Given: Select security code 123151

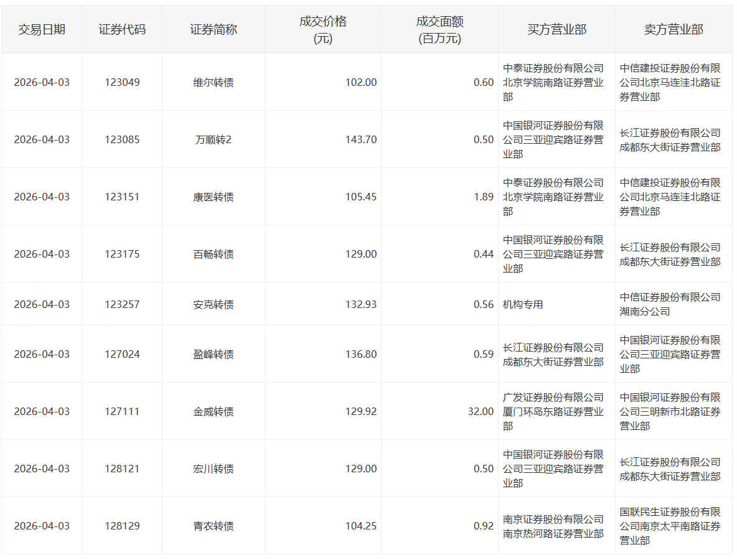Looking at the screenshot, I should click(122, 197).
